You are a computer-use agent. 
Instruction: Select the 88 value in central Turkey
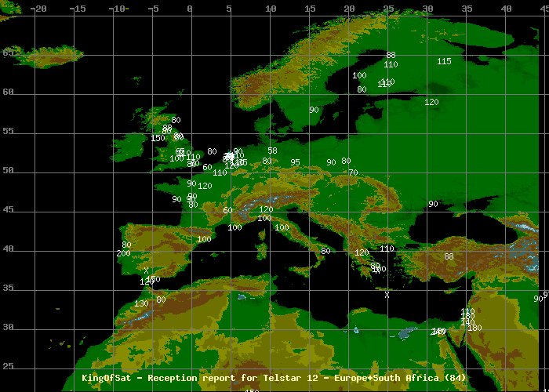tap(449, 256)
